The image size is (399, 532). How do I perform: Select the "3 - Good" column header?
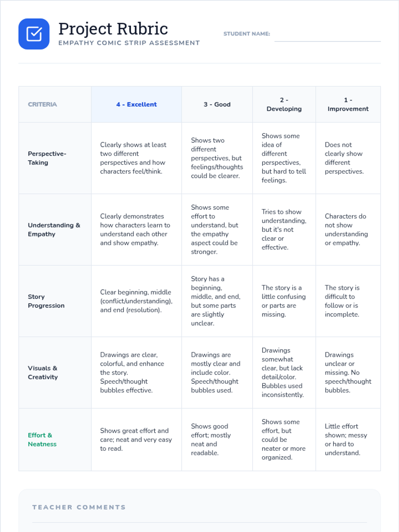pyautogui.click(x=217, y=104)
